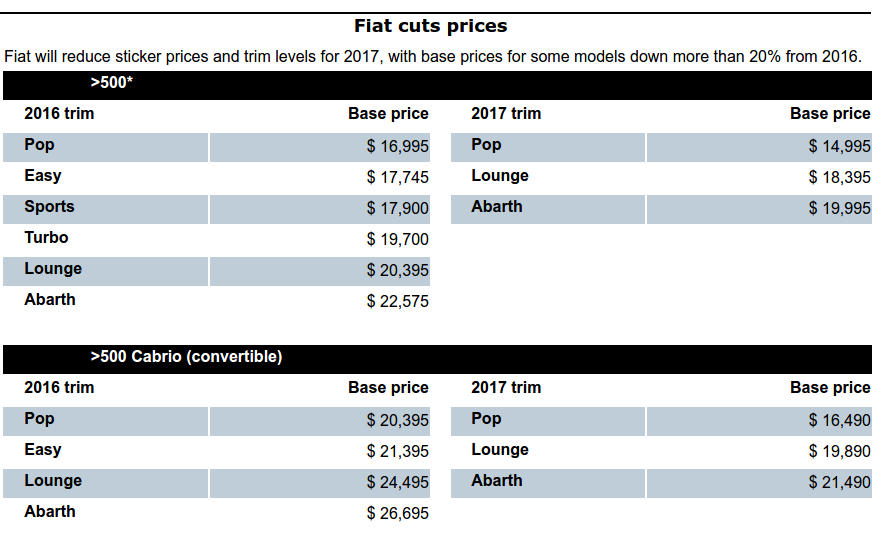Select the $16,995 base price cell
The height and width of the screenshot is (539, 876).
(x=398, y=147)
